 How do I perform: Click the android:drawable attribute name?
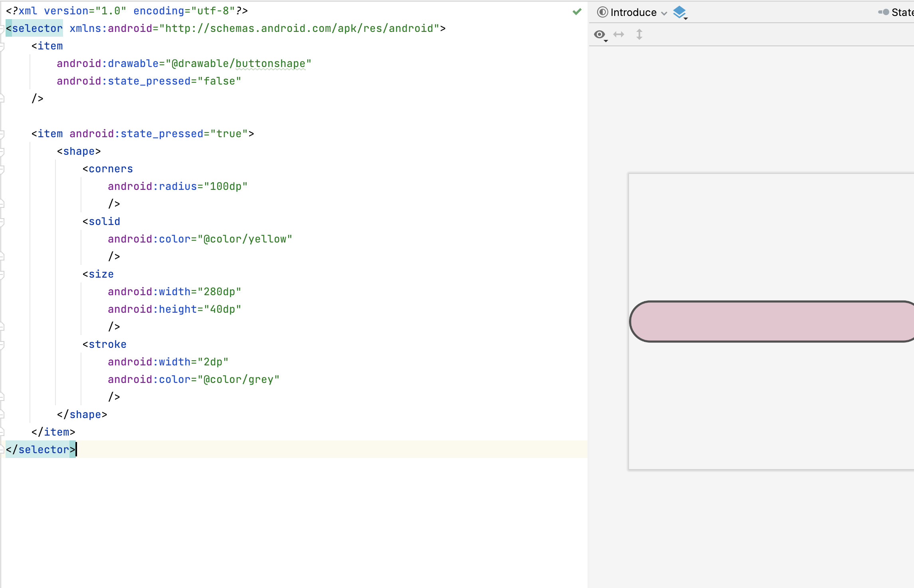[x=108, y=64]
